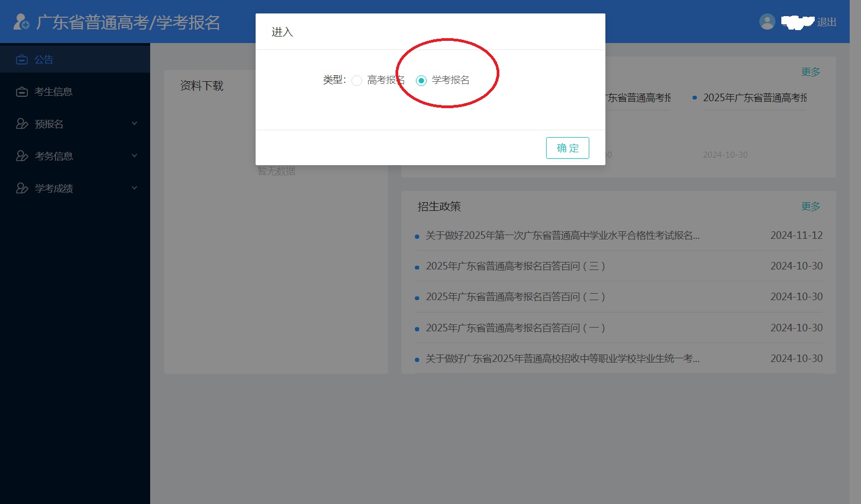Expand the 预报名 chevron arrow
The image size is (861, 504).
coord(135,123)
